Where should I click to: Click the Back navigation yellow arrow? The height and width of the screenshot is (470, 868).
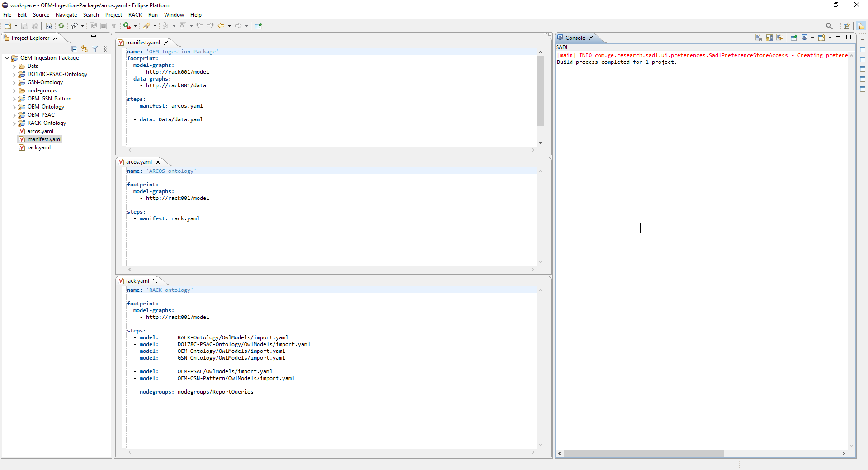(221, 26)
